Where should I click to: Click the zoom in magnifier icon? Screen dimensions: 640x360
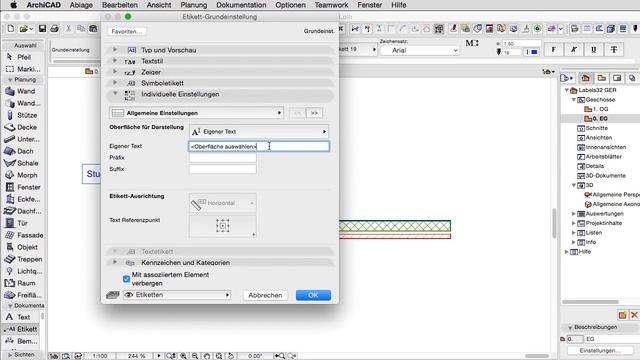184,356
